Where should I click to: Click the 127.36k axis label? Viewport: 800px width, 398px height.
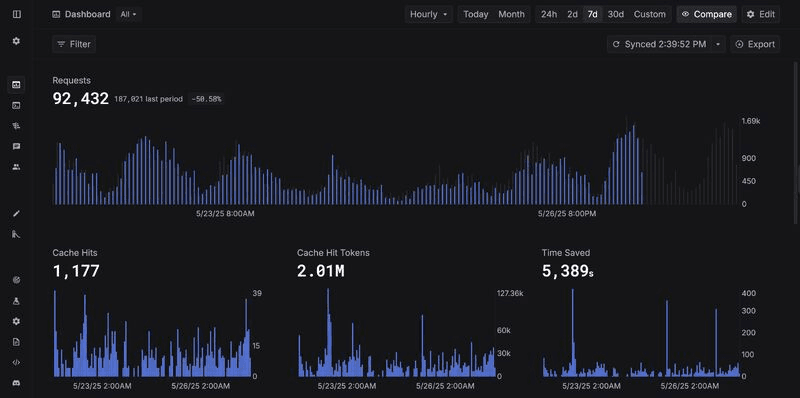(510, 293)
